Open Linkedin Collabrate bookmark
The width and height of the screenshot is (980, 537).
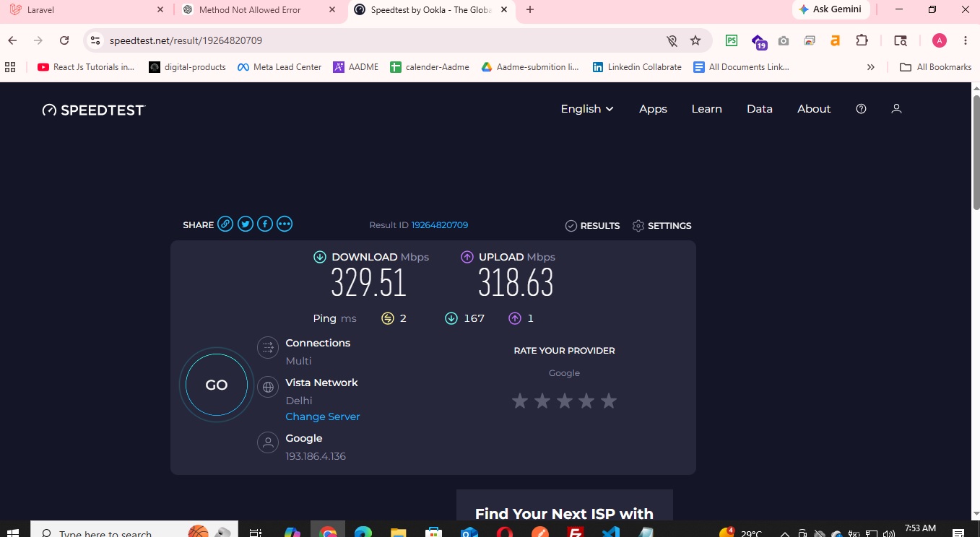point(637,67)
